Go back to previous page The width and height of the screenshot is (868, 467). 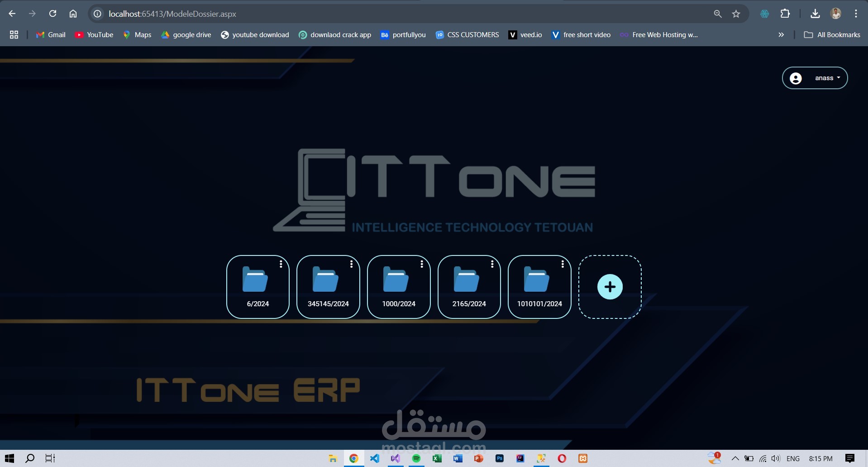(x=12, y=14)
